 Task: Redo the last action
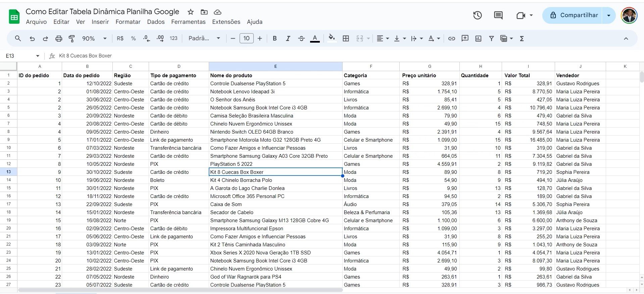(45, 39)
